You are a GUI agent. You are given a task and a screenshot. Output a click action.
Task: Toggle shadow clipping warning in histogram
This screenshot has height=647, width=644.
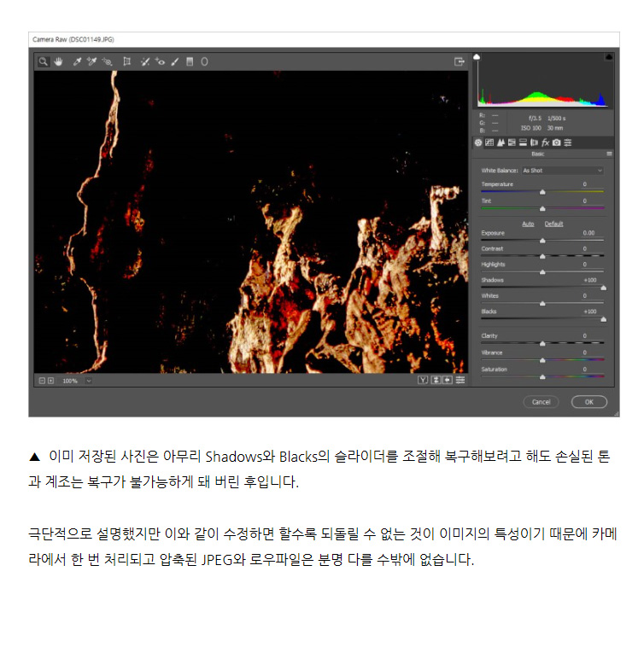click(477, 57)
